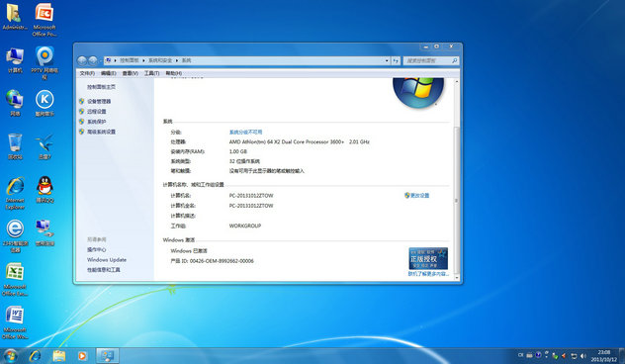Click the green-check security tray icon

click(555, 356)
